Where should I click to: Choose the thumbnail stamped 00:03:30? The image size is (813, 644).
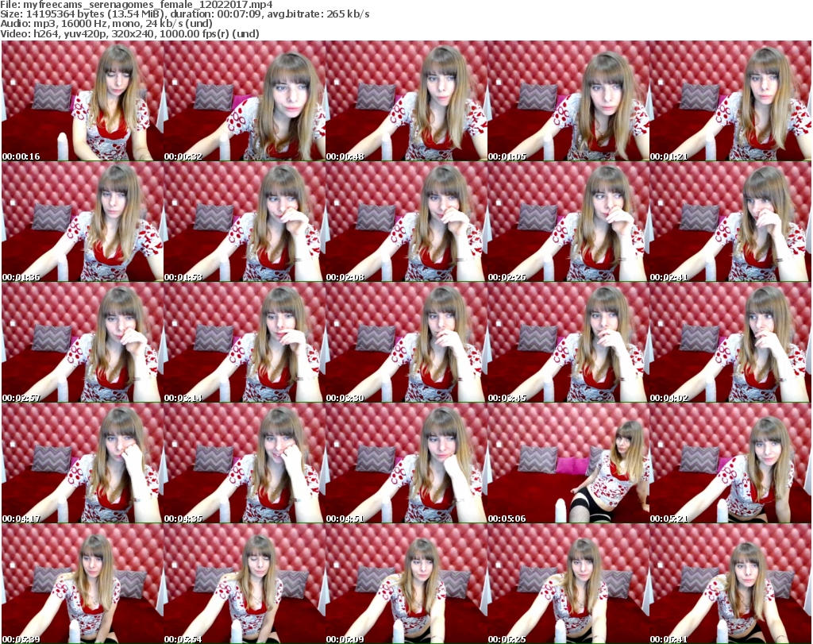coord(406,342)
